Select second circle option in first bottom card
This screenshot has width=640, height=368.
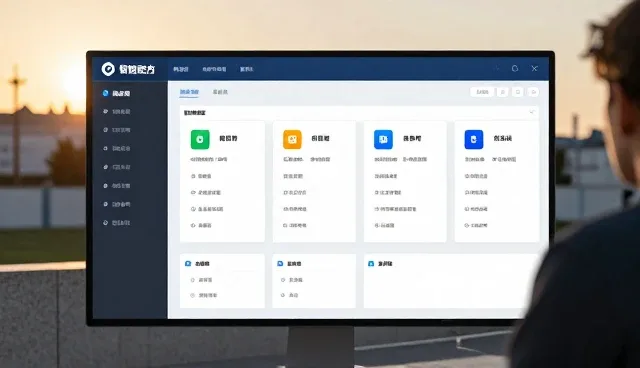click(193, 295)
